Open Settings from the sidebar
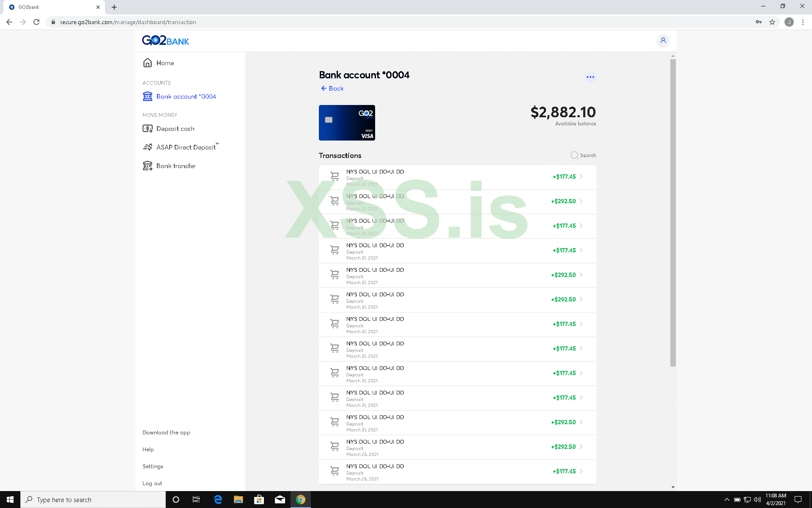812x508 pixels. [153, 467]
